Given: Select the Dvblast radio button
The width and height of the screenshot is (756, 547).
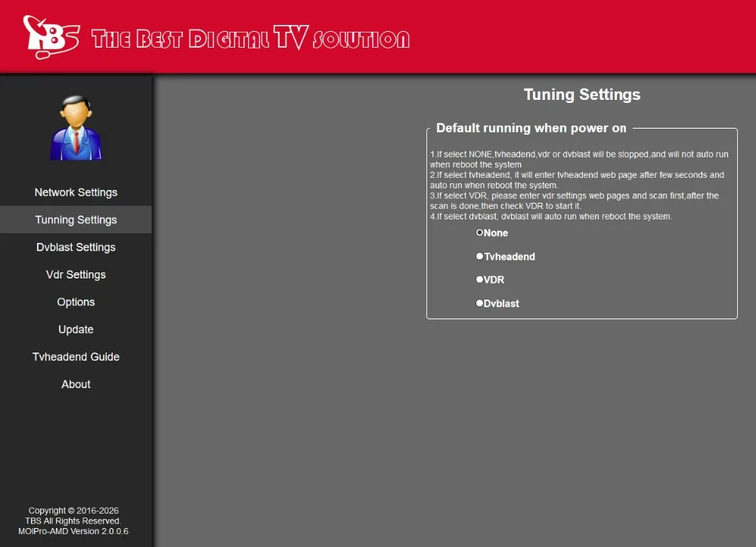Looking at the screenshot, I should click(x=480, y=303).
